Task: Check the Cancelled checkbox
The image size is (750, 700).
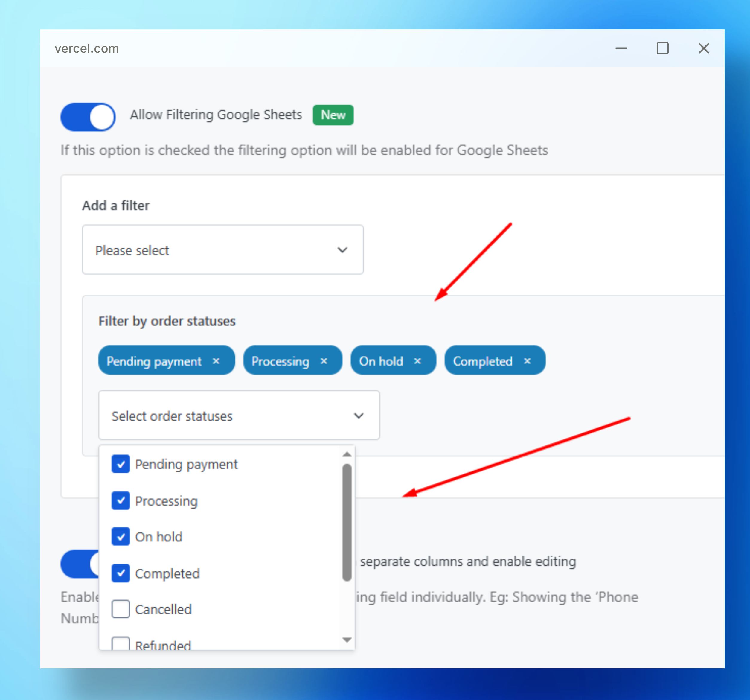Action: 121,609
